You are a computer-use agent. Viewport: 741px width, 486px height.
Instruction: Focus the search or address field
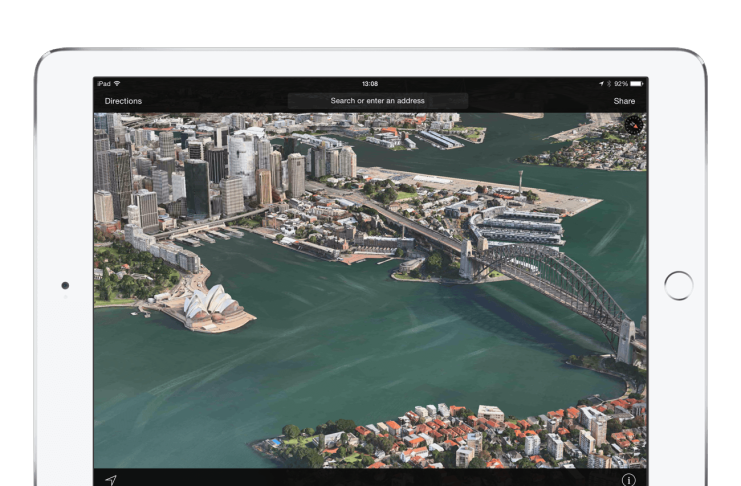coord(378,101)
